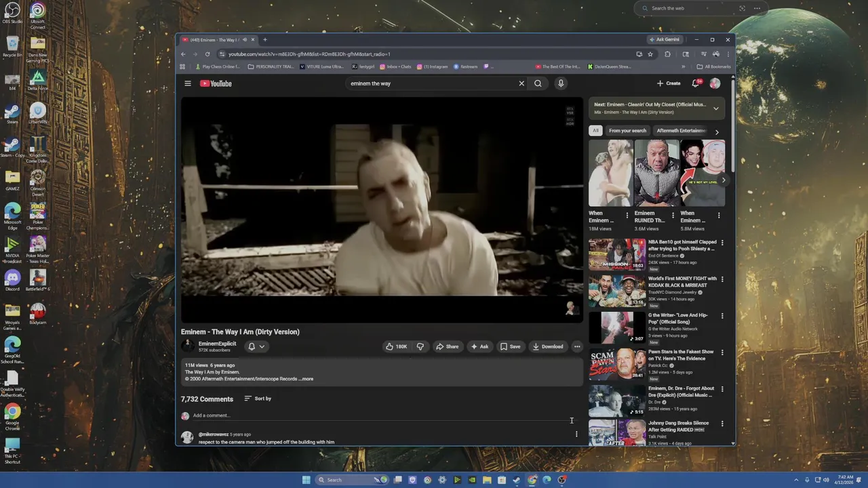Image resolution: width=868 pixels, height=488 pixels.
Task: Open options for the NBA Ben10 video
Action: coord(722,242)
